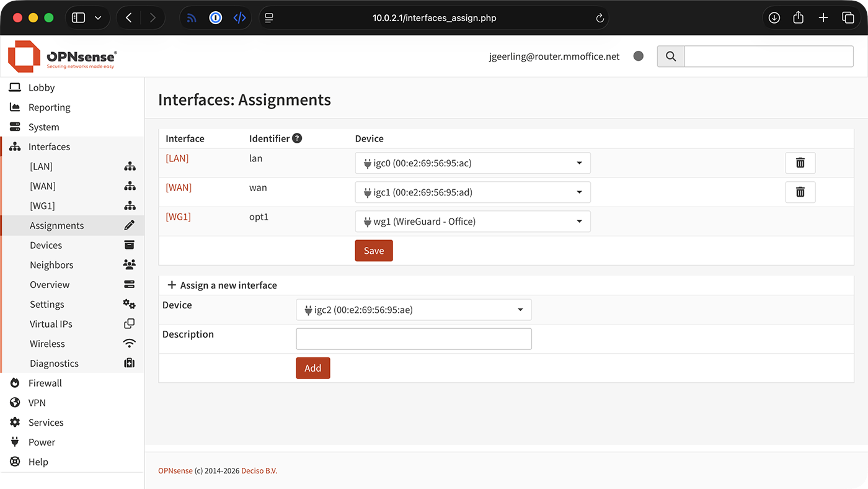Click the Interfaces sitemap icon in the sidebar

[15, 147]
